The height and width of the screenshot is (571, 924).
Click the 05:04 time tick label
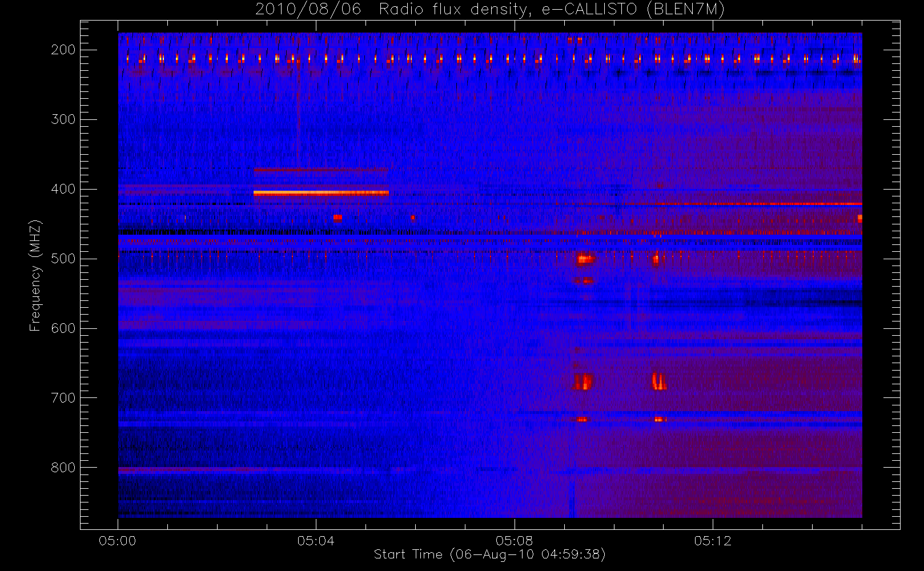316,541
